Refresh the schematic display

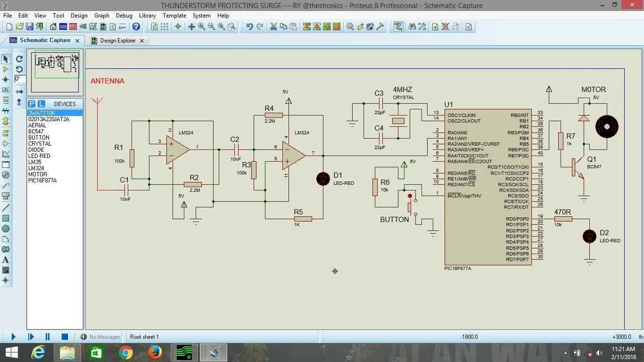(x=154, y=26)
